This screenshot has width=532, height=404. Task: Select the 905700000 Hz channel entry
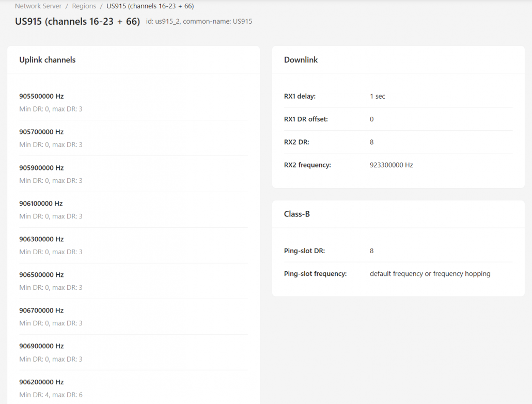pyautogui.click(x=41, y=132)
